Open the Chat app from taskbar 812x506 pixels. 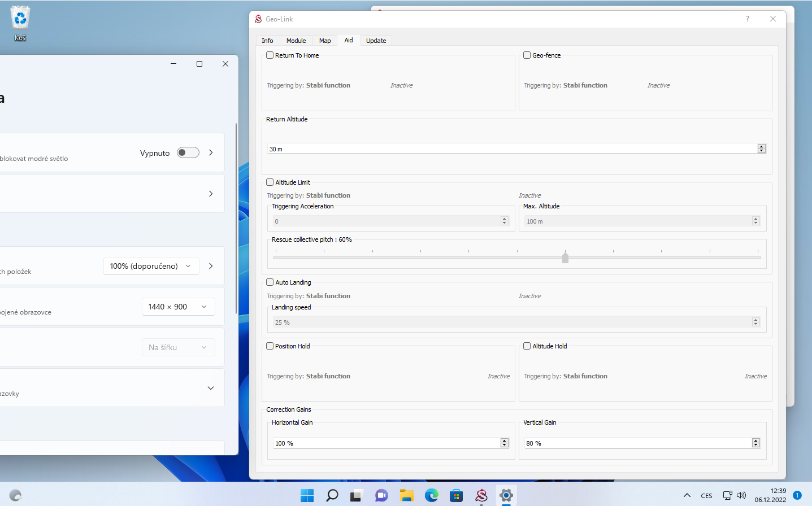click(x=381, y=495)
